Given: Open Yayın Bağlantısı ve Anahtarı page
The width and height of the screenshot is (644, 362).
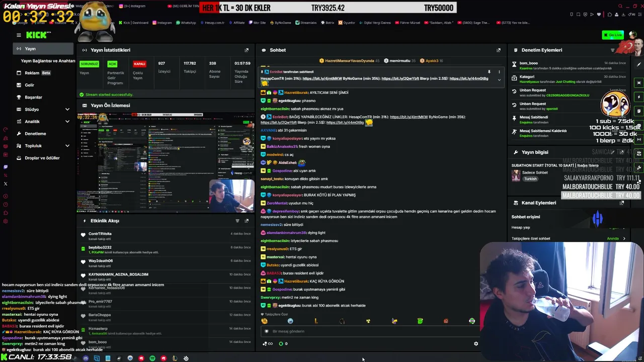Looking at the screenshot, I should click(x=48, y=61).
